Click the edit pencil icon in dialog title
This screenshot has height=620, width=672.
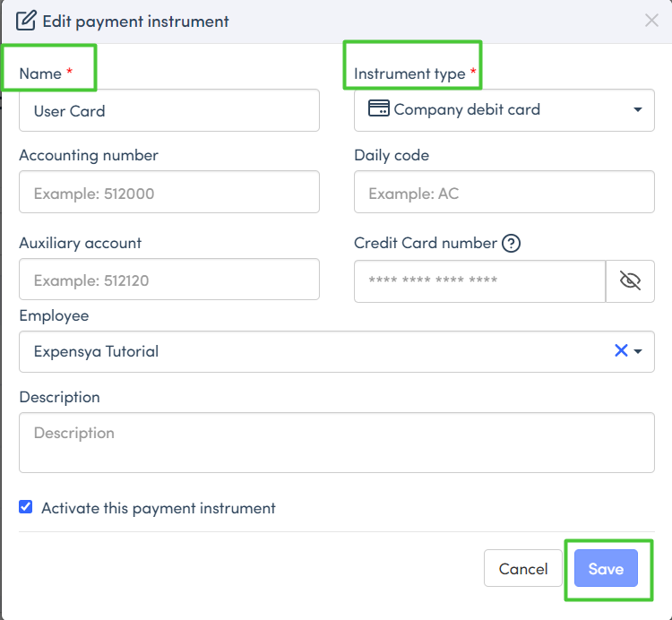click(27, 21)
